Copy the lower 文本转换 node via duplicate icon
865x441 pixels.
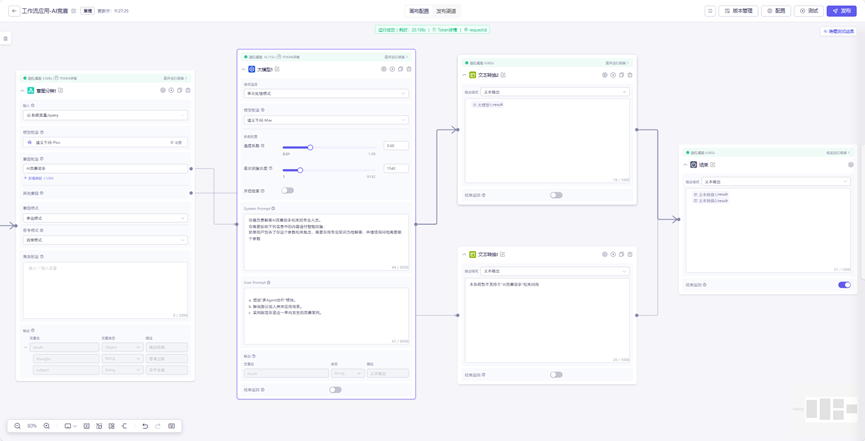click(x=621, y=254)
